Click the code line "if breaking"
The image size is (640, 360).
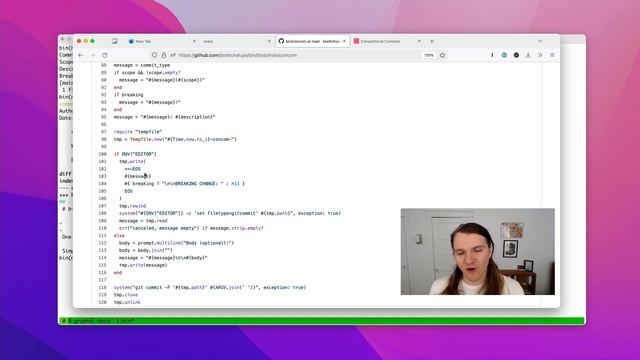(129, 95)
